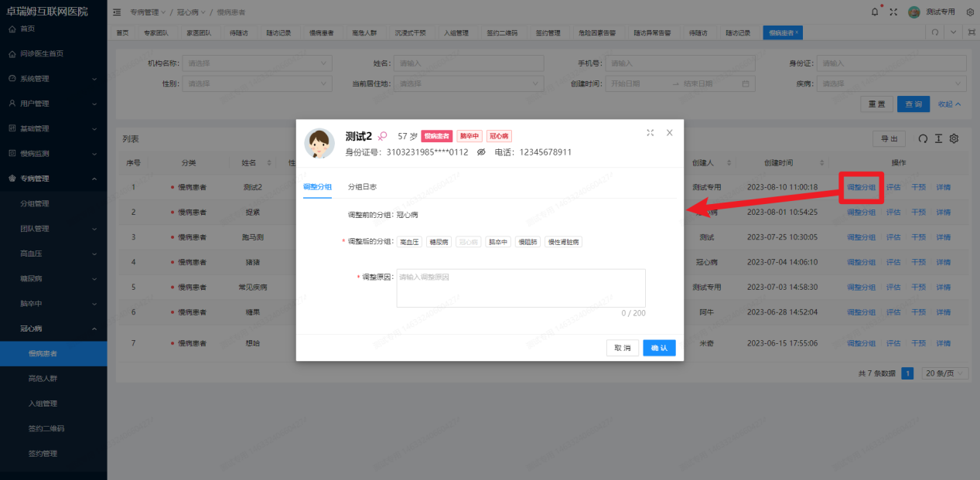Click the table row density icon
This screenshot has width=980, height=480.
point(938,138)
